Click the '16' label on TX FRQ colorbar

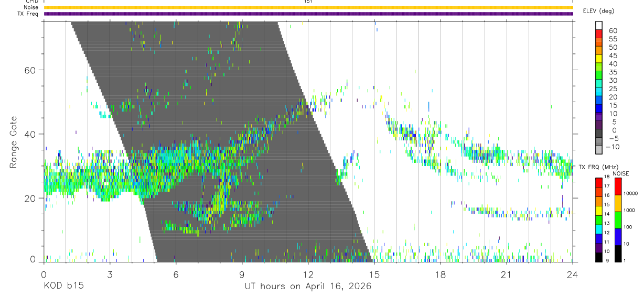pos(607,195)
